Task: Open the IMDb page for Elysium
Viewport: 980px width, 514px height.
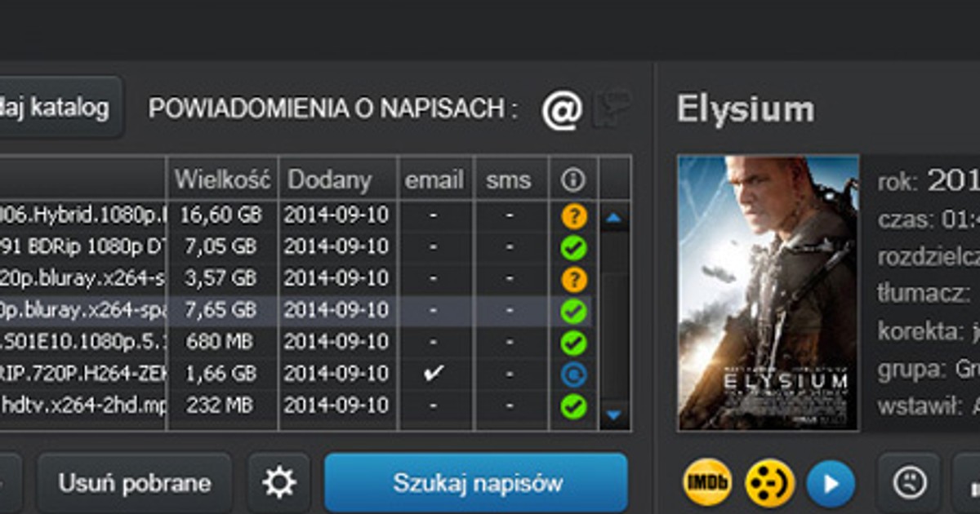Action: 710,485
